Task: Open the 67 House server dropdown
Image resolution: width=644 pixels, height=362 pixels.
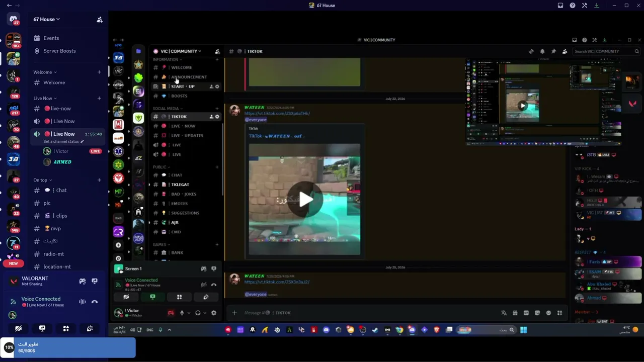Action: pyautogui.click(x=46, y=20)
